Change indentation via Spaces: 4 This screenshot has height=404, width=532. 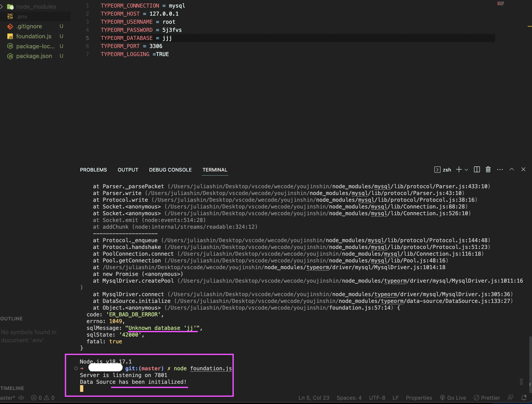point(349,398)
